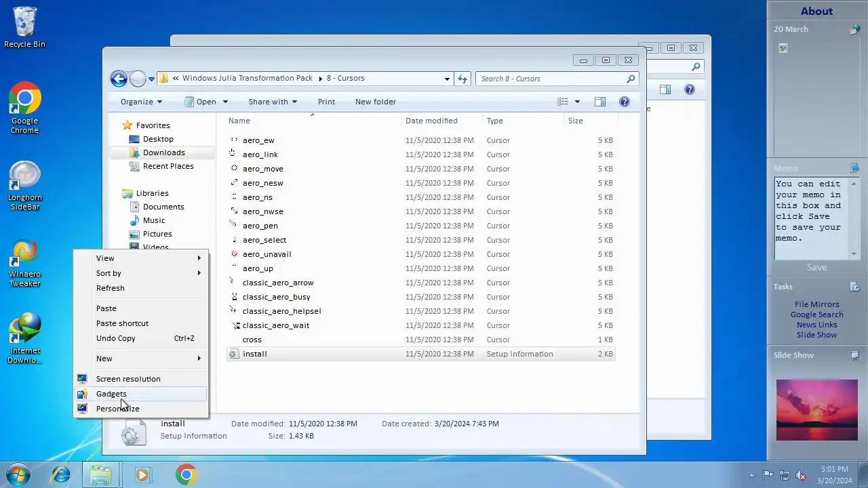Open the recent locations dropdown arrow

(152, 79)
